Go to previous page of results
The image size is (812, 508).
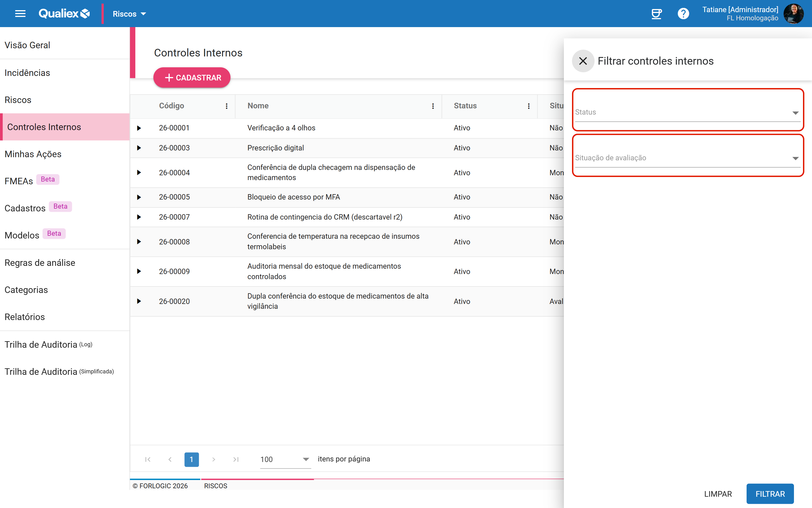coord(170,459)
